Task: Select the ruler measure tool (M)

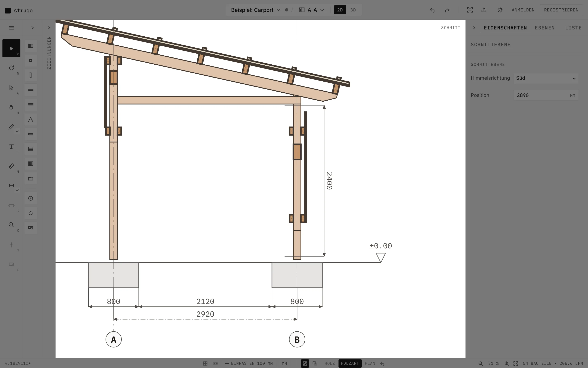Action: click(x=11, y=166)
